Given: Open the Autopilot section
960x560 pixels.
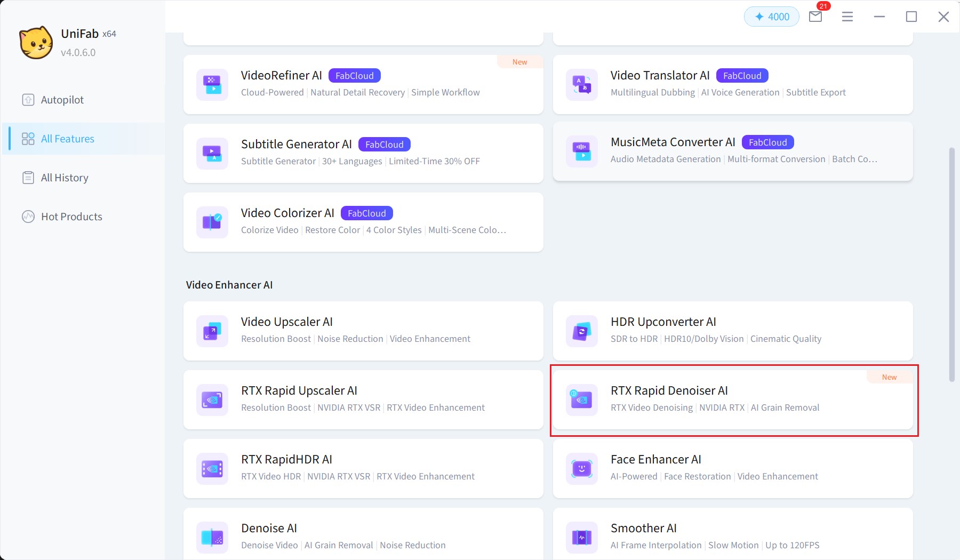Looking at the screenshot, I should point(83,100).
